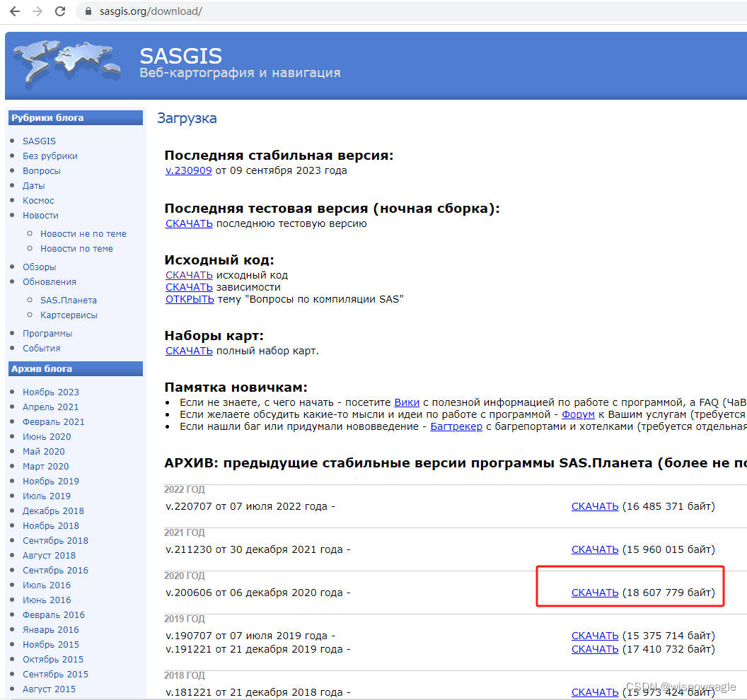Open the События category
This screenshot has width=747, height=700.
(42, 348)
